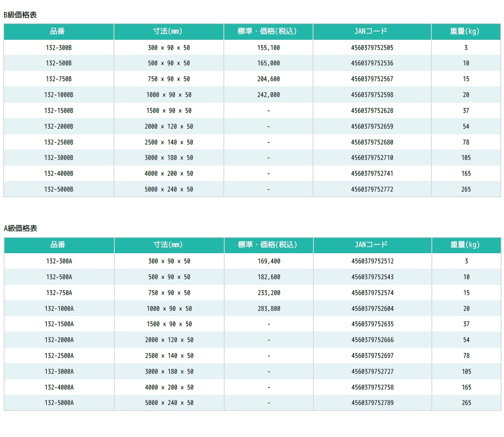This screenshot has width=504, height=437.
Task: Select product number 132-750B
Action: (x=59, y=79)
